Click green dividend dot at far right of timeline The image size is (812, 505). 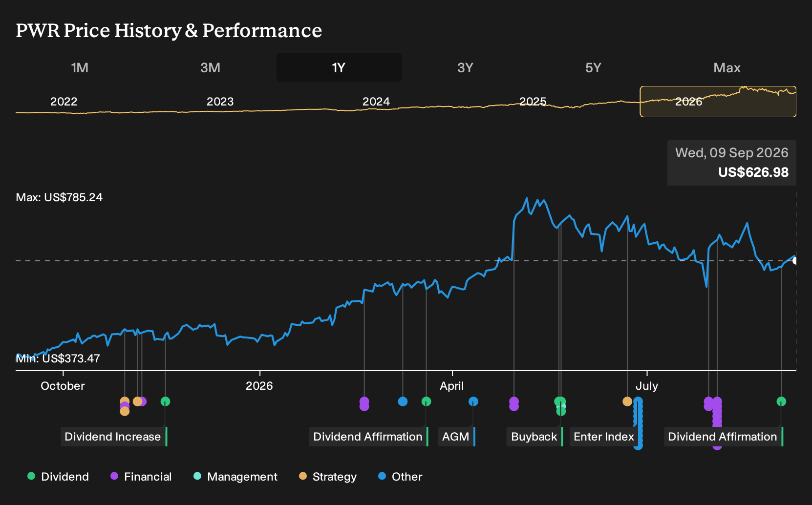pyautogui.click(x=781, y=401)
